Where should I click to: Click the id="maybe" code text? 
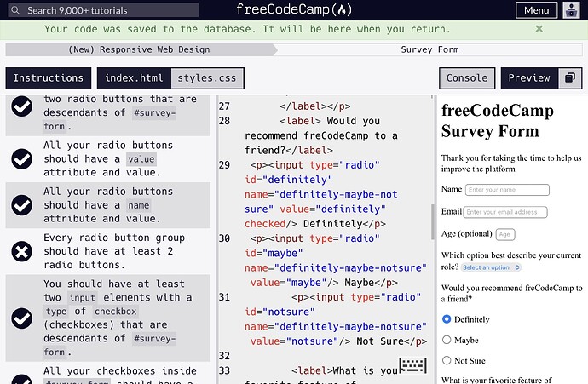[x=274, y=253]
